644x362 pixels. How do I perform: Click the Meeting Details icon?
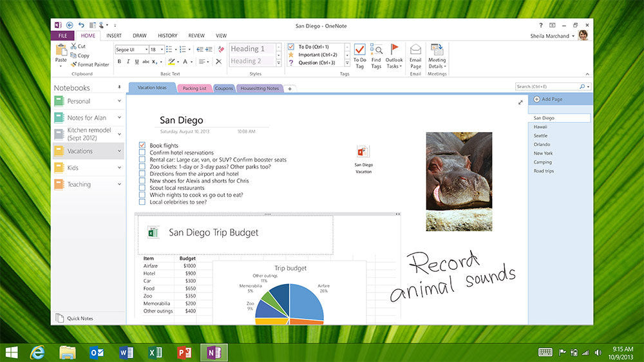[x=437, y=52]
